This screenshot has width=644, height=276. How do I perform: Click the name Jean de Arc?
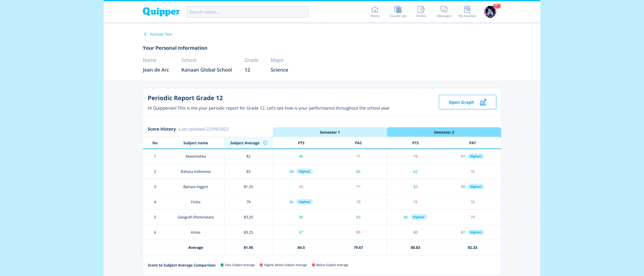(156, 70)
